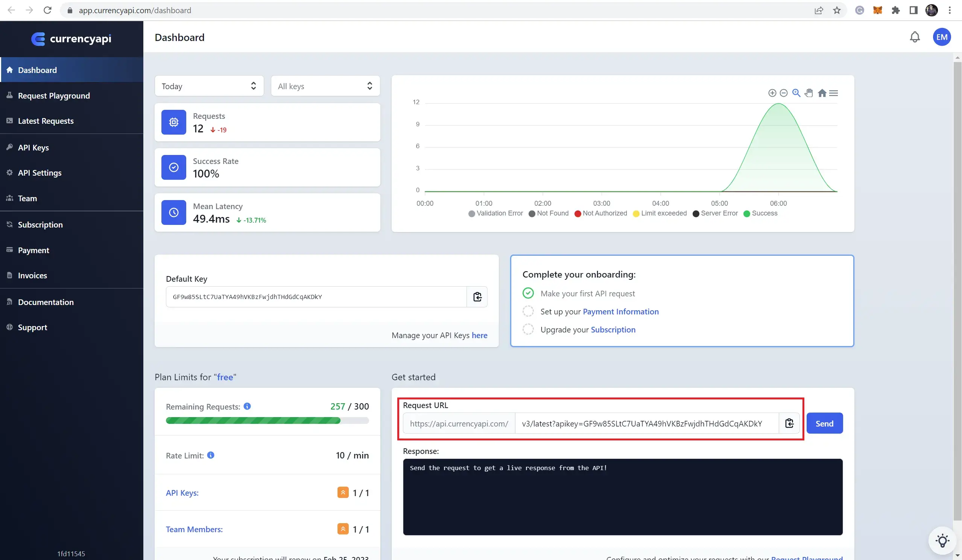
Task: Open Support in sidebar
Action: coord(72,327)
